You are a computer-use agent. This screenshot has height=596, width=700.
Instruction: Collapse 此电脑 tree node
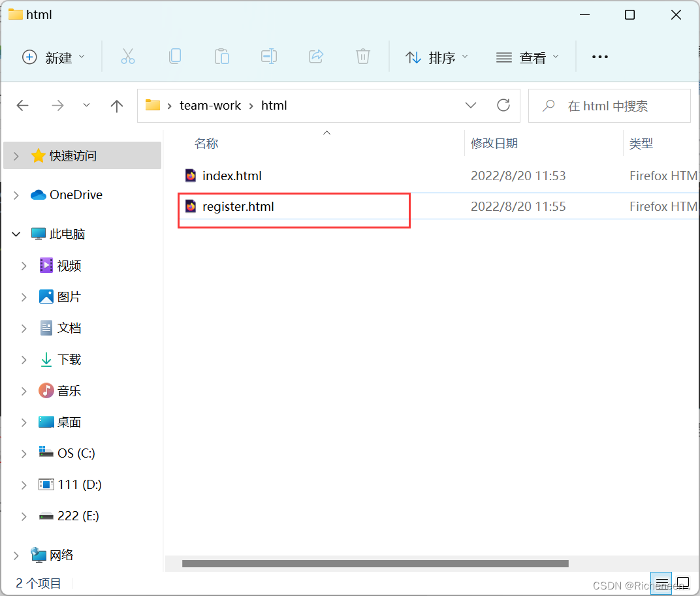(16, 234)
